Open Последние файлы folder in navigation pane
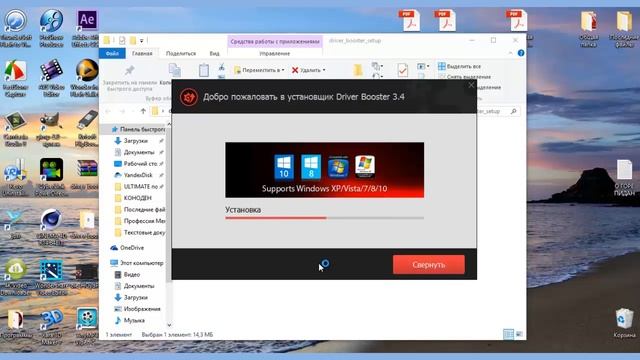 point(140,209)
